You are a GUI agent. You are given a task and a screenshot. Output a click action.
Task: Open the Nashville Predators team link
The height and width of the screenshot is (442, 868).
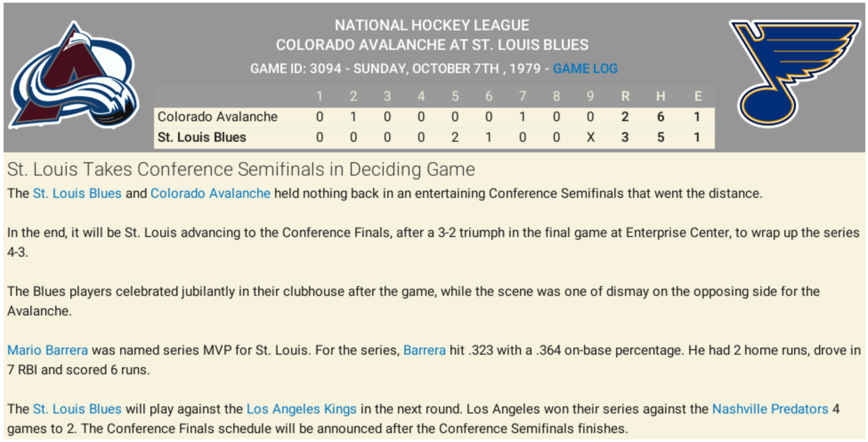[770, 409]
